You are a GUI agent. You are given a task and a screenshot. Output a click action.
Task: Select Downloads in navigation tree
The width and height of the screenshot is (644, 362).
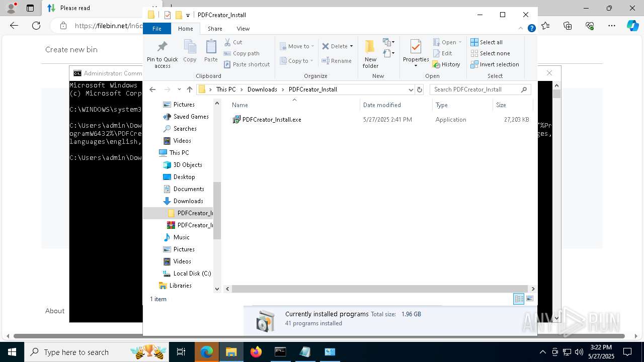pos(188,201)
